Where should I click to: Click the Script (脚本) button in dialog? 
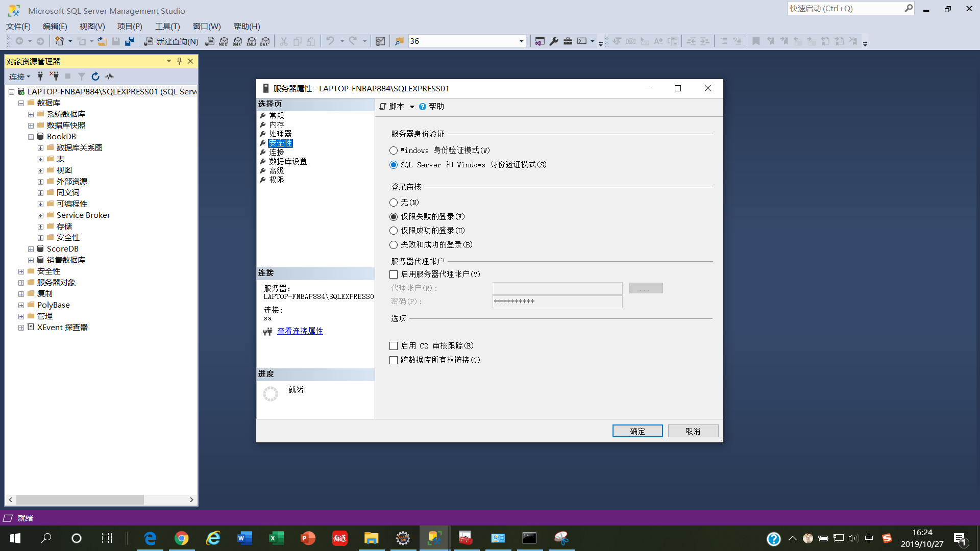click(391, 107)
